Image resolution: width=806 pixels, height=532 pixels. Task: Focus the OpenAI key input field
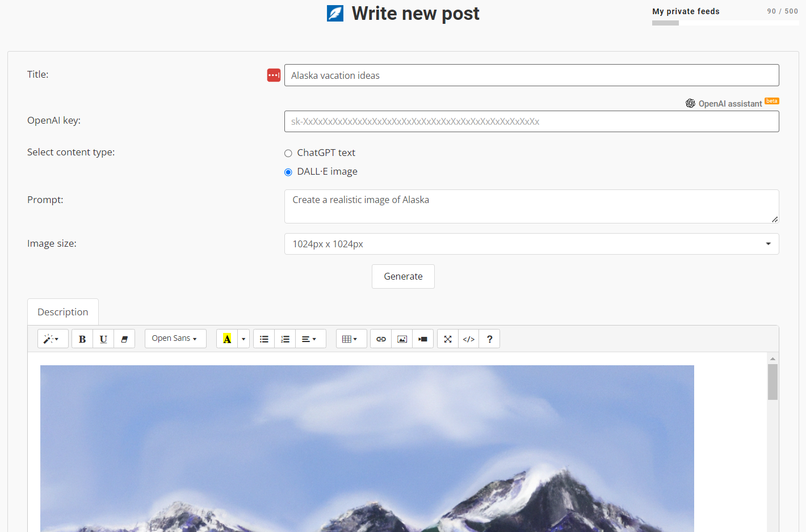click(531, 121)
